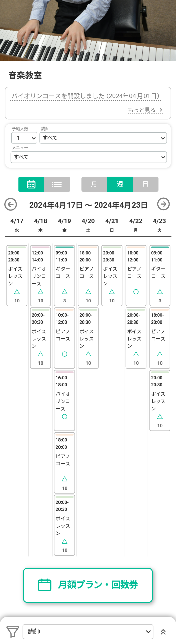This screenshot has width=176, height=644.
Task: Switch to list view icon
Action: [57, 184]
